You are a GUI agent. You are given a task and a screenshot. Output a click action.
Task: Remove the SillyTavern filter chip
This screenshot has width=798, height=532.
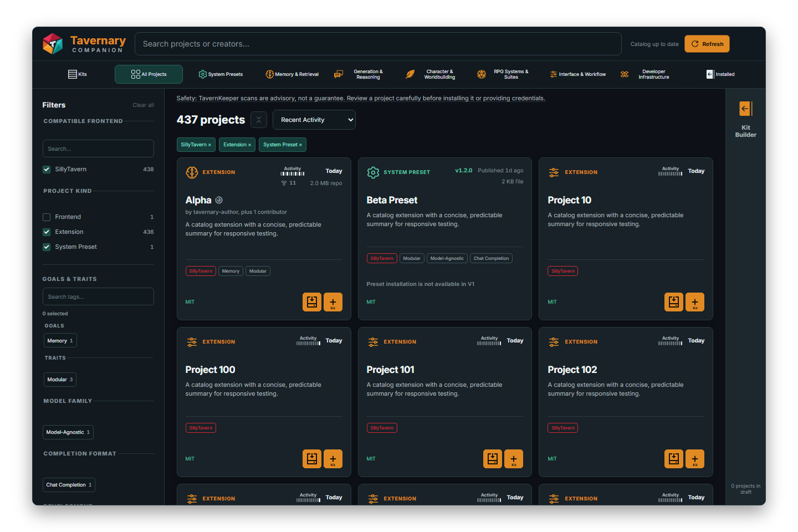(x=196, y=145)
